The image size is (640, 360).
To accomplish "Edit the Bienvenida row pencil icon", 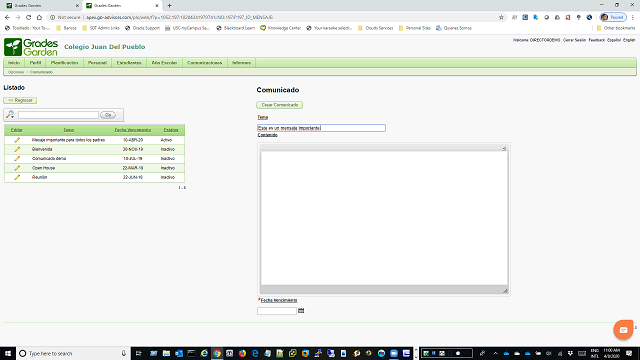I will pyautogui.click(x=17, y=149).
